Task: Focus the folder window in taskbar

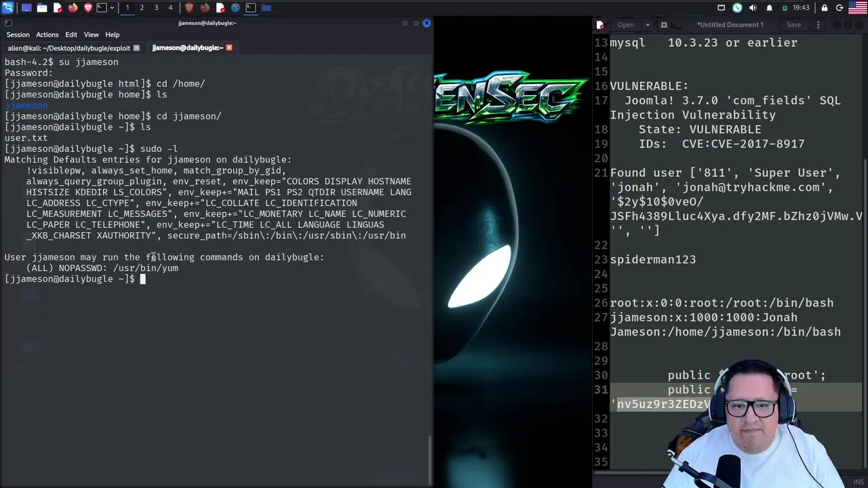Action: pos(267,7)
